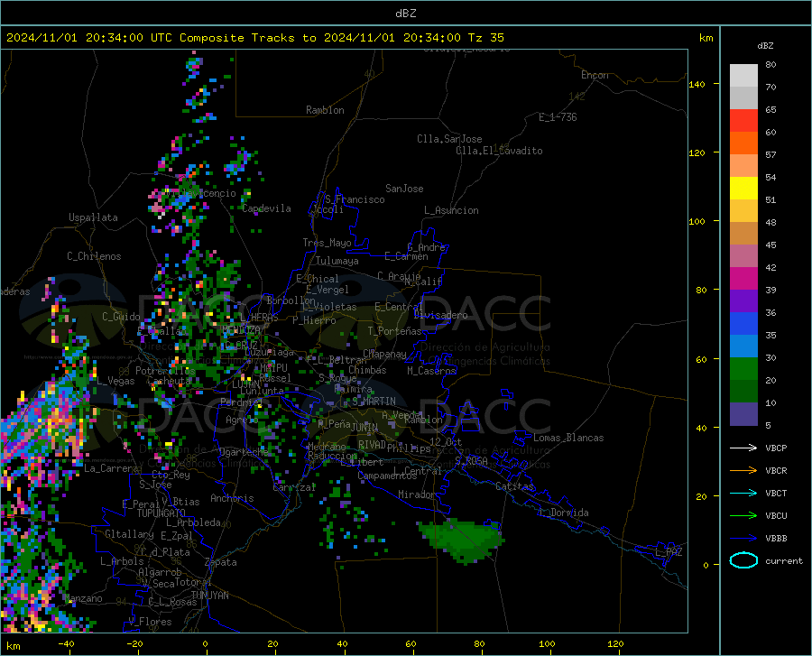Click the Zapata label
The width and height of the screenshot is (812, 656).
tap(221, 562)
